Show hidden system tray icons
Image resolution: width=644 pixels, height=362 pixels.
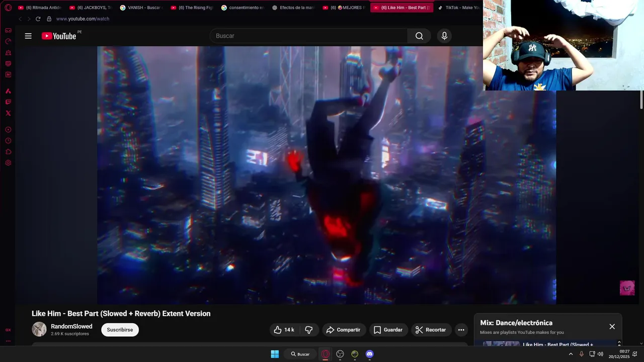571,354
